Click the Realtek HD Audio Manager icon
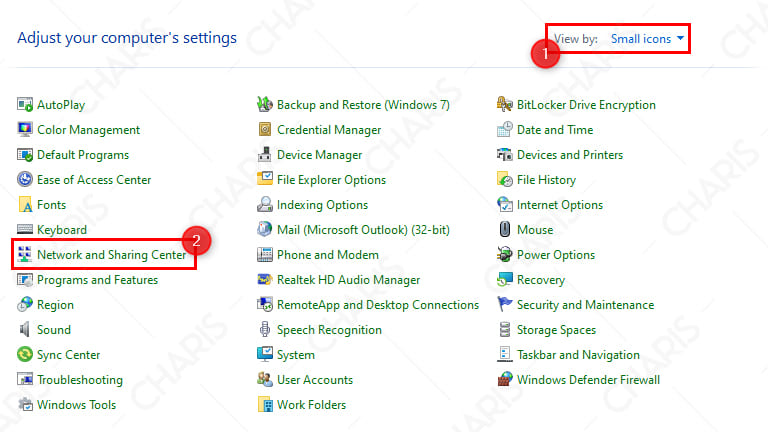768x432 pixels. click(x=265, y=279)
